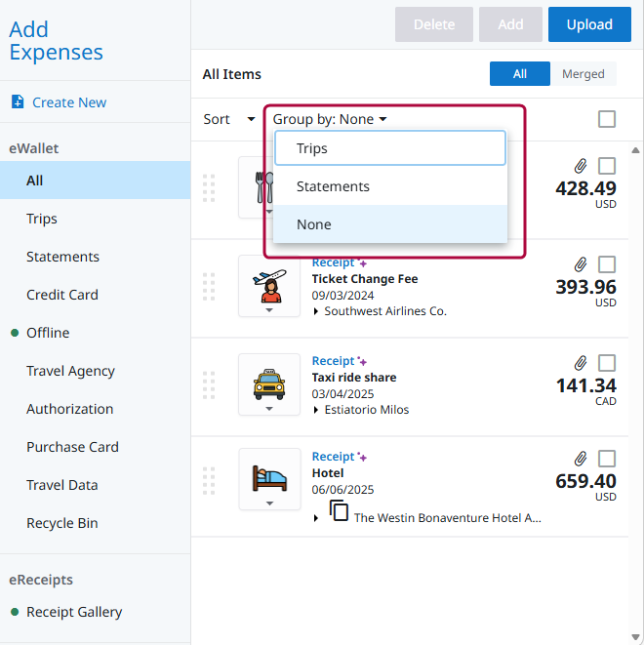
Task: Tick the select-all checkbox in sort bar
Action: click(x=607, y=119)
